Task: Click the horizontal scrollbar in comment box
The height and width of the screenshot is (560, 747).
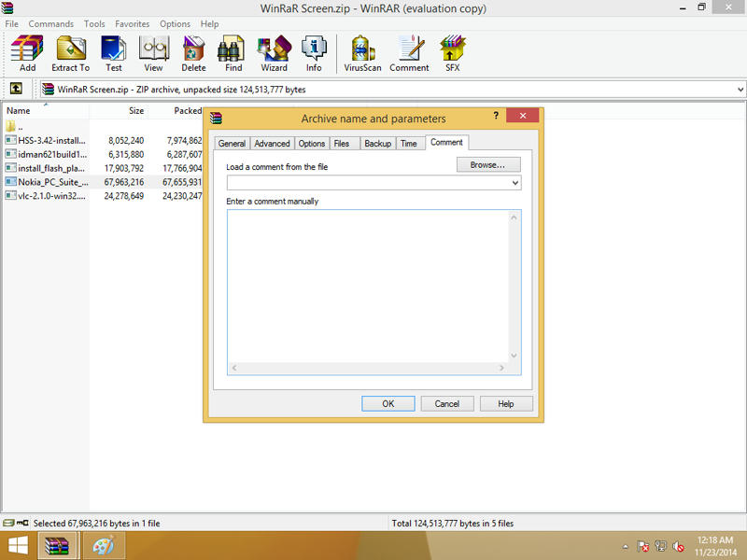Action: tap(368, 368)
